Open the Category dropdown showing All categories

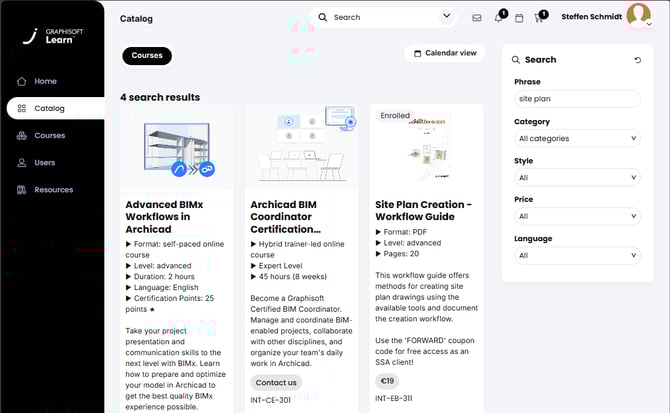pyautogui.click(x=577, y=139)
